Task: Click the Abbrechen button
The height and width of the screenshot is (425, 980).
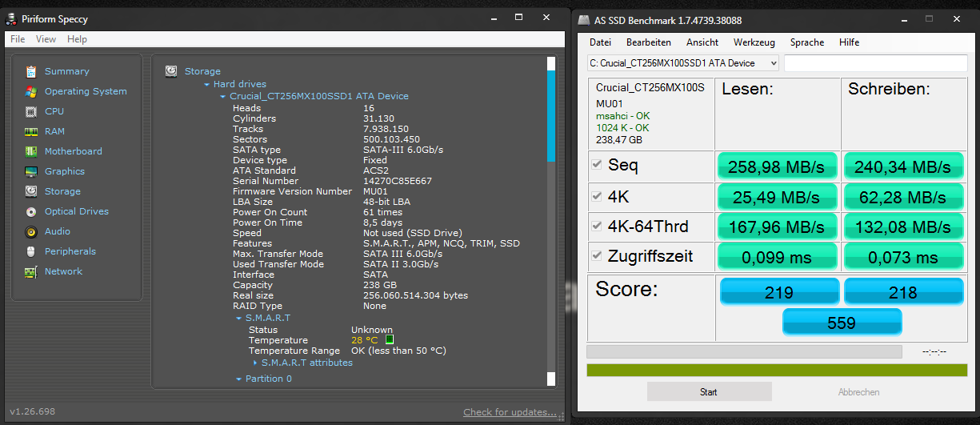Action: pos(859,391)
